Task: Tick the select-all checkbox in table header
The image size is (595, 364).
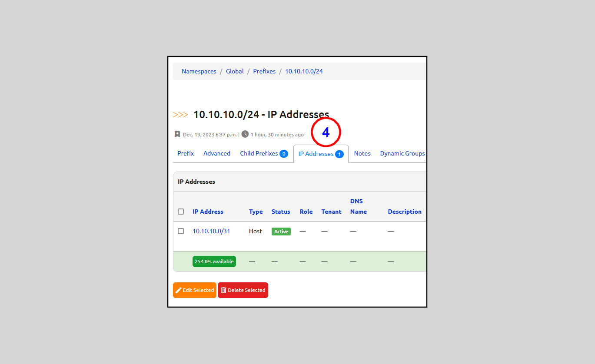Action: click(181, 212)
